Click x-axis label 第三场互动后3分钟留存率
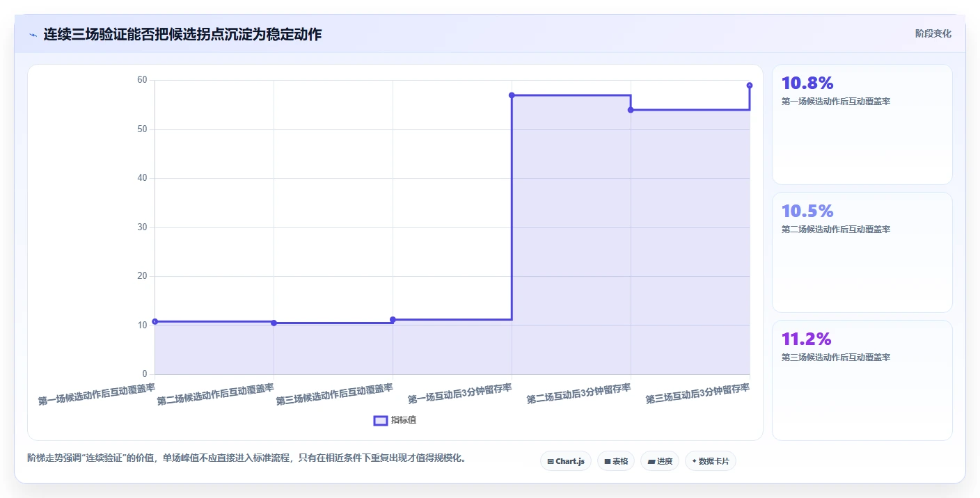Screen dimensions: 980x498 (698, 394)
